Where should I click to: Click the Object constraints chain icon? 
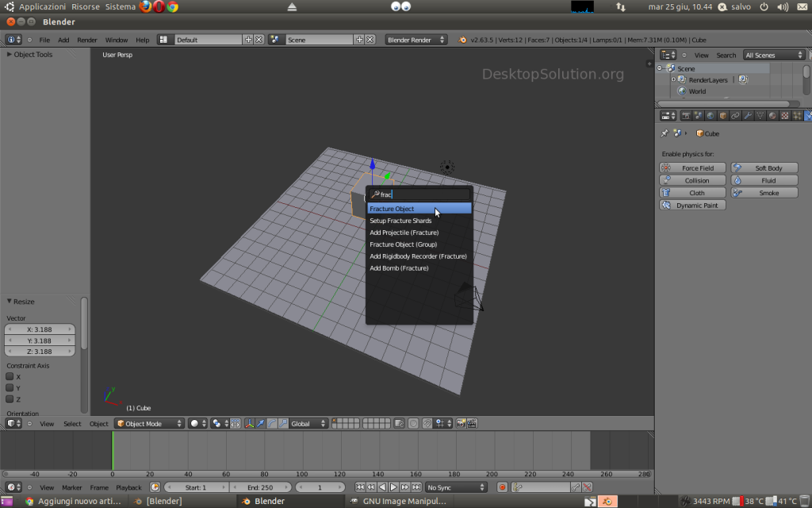pyautogui.click(x=735, y=115)
